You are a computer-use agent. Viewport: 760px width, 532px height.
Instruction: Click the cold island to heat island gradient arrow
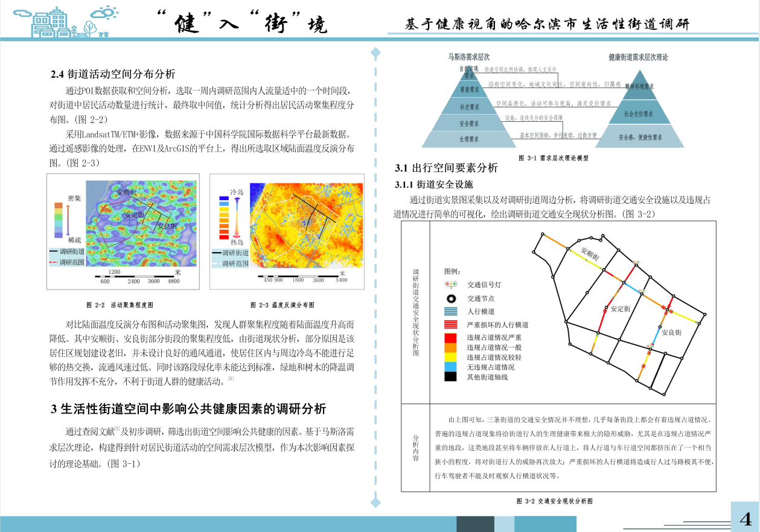coord(236,216)
